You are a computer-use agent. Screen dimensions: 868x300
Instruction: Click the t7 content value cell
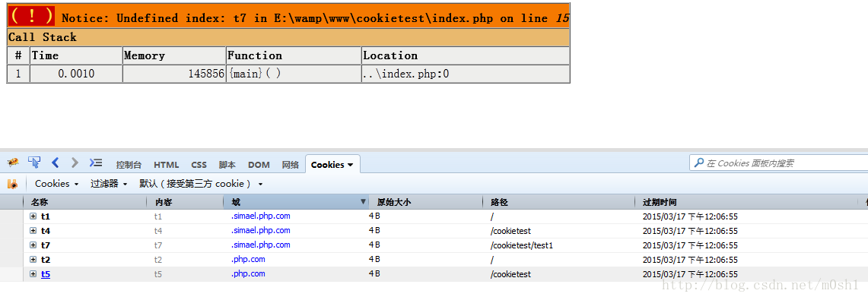pos(157,245)
